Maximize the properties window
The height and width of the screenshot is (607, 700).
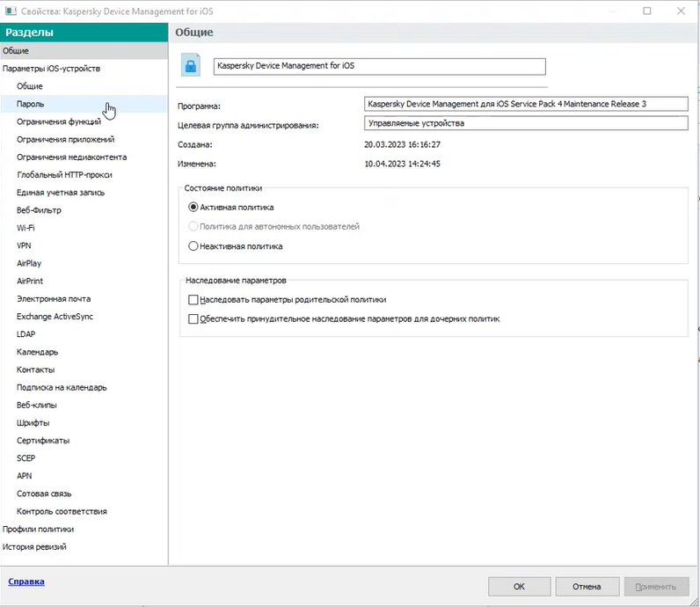[x=647, y=11]
